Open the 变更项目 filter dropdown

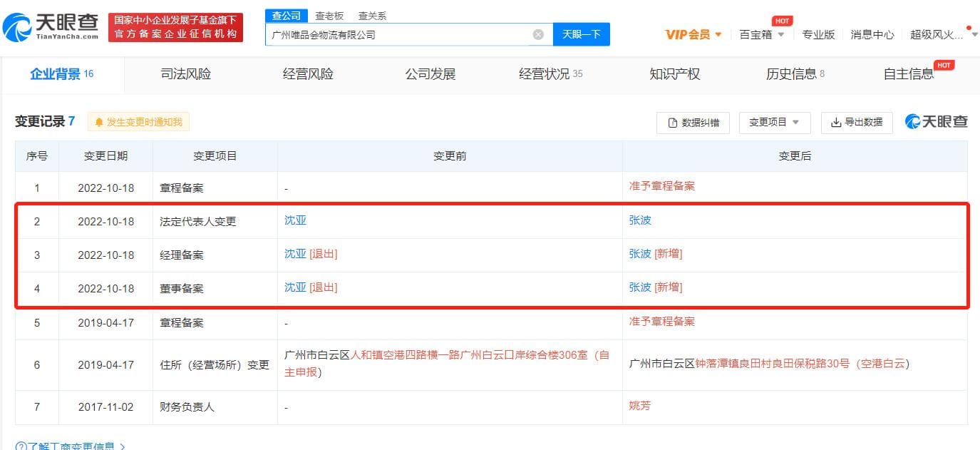pos(774,122)
